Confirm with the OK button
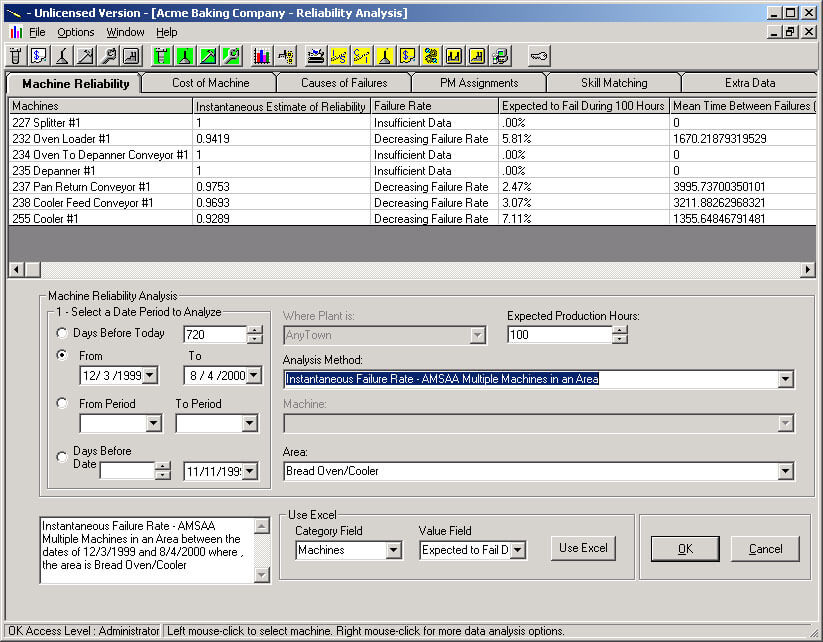The image size is (823, 642). [x=685, y=549]
